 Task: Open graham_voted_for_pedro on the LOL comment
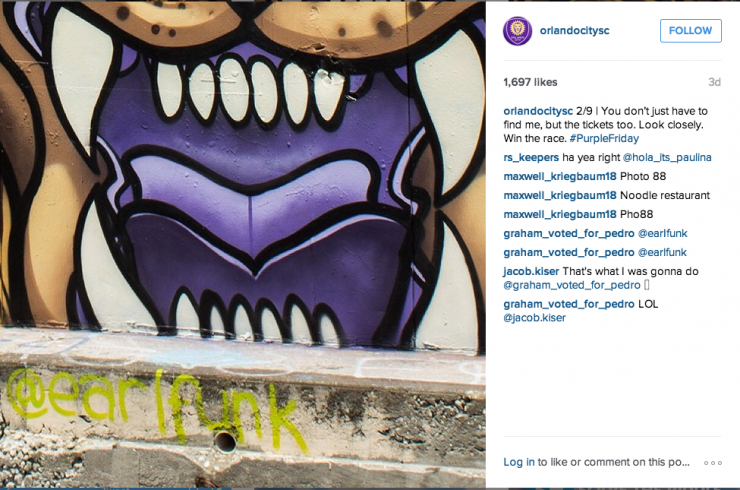(569, 304)
